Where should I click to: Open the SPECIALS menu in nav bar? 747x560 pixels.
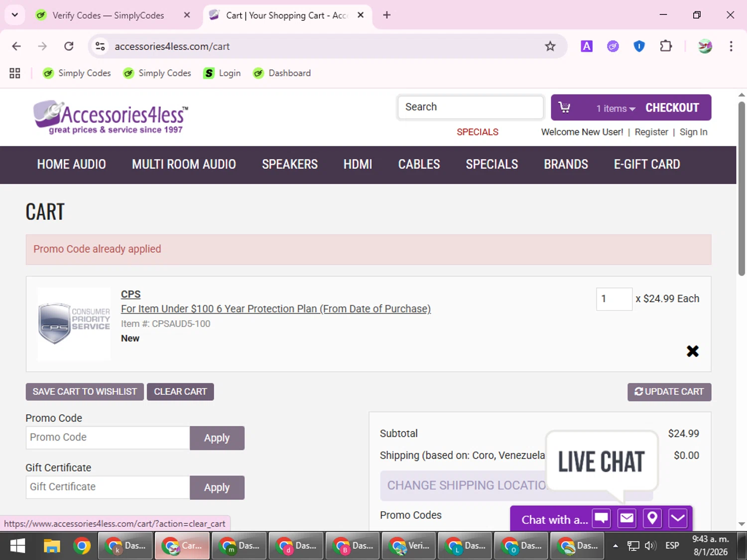[x=492, y=164]
